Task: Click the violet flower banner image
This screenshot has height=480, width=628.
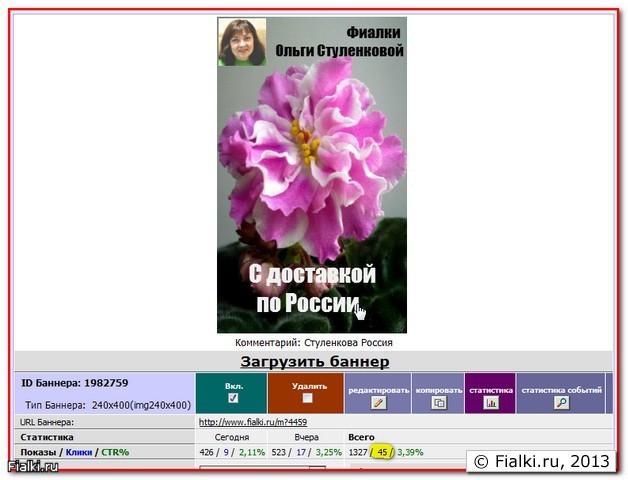Action: click(312, 175)
